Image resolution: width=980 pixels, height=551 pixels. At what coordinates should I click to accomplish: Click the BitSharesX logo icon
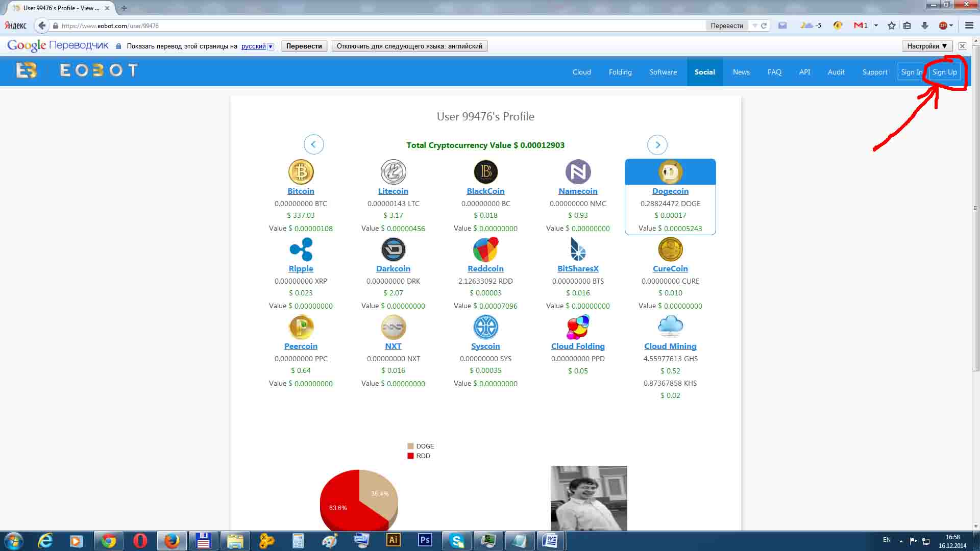[578, 249]
